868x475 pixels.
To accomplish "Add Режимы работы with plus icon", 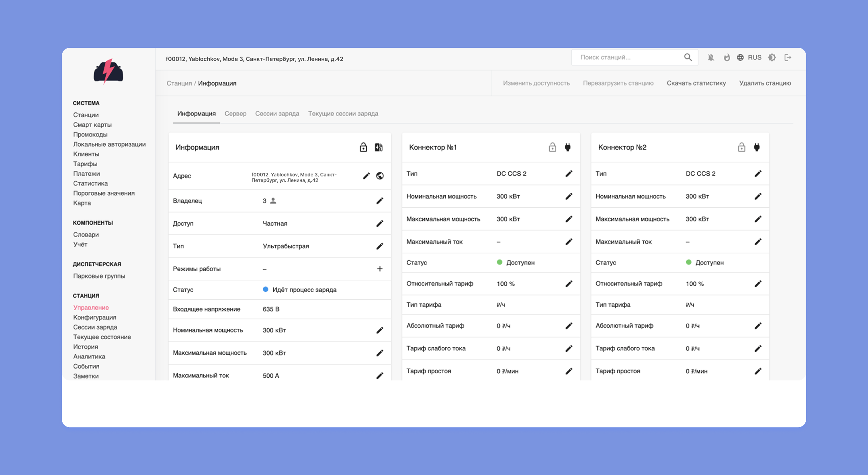I will coord(380,269).
